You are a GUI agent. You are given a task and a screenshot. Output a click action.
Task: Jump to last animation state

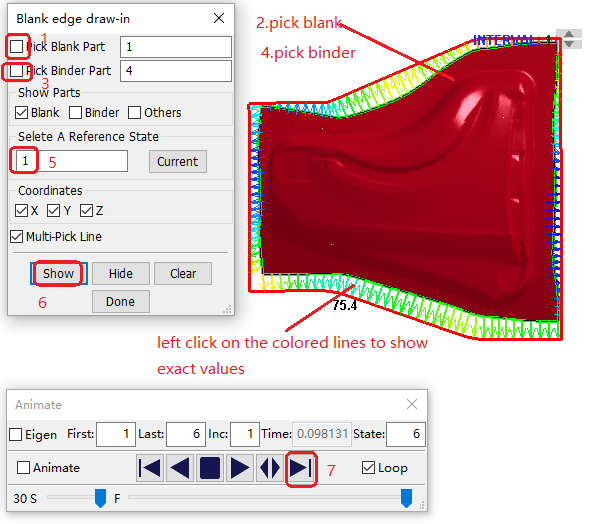click(301, 468)
